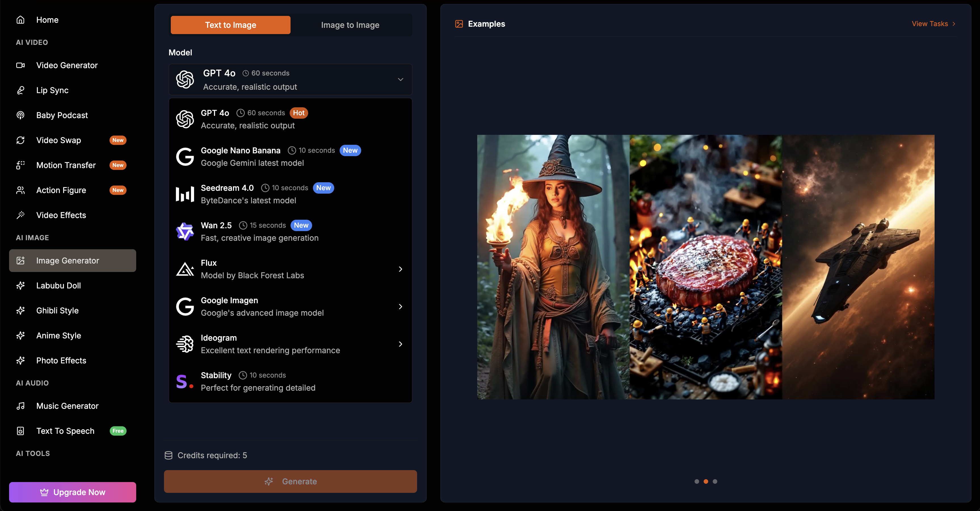Select the Text to Image tab
980x511 pixels.
231,25
